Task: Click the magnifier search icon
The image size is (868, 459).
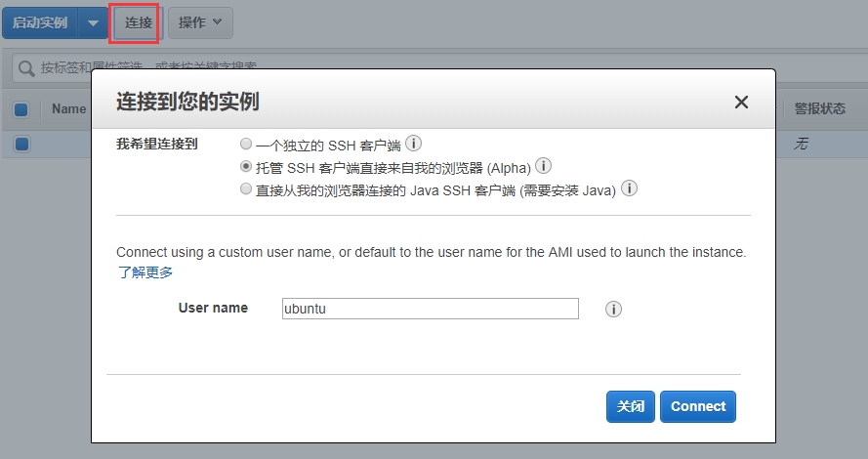Action: point(25,67)
